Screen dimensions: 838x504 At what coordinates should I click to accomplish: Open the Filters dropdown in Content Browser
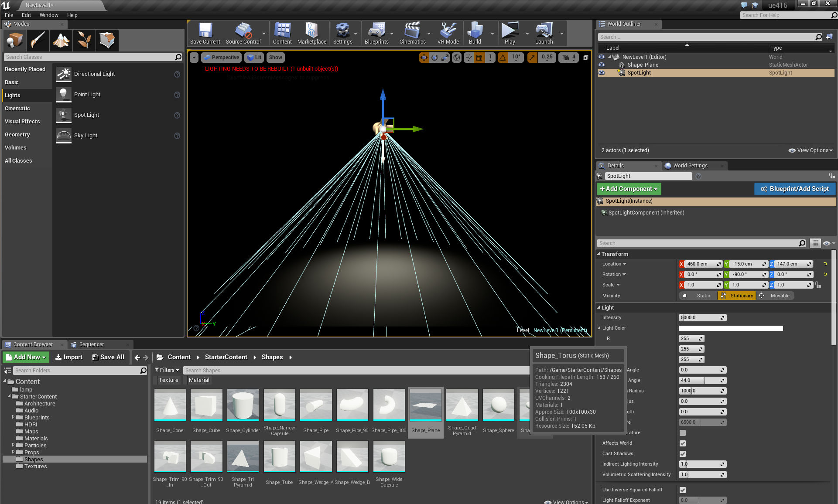click(167, 370)
